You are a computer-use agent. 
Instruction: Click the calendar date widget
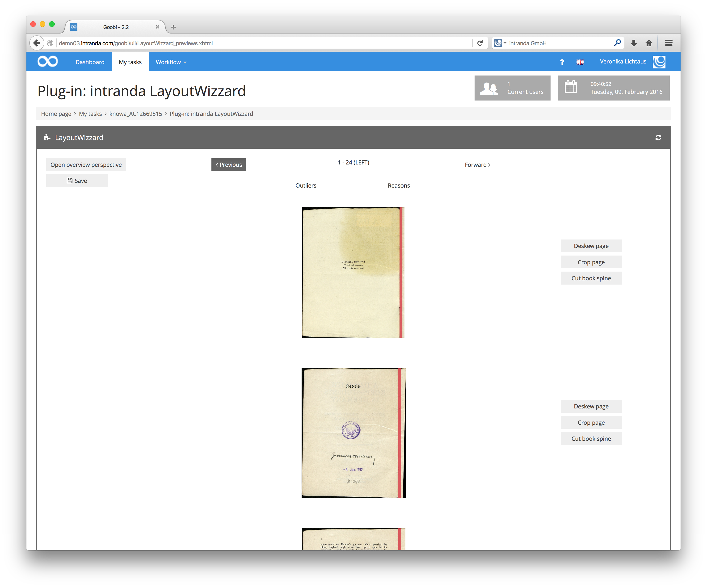pyautogui.click(x=613, y=88)
